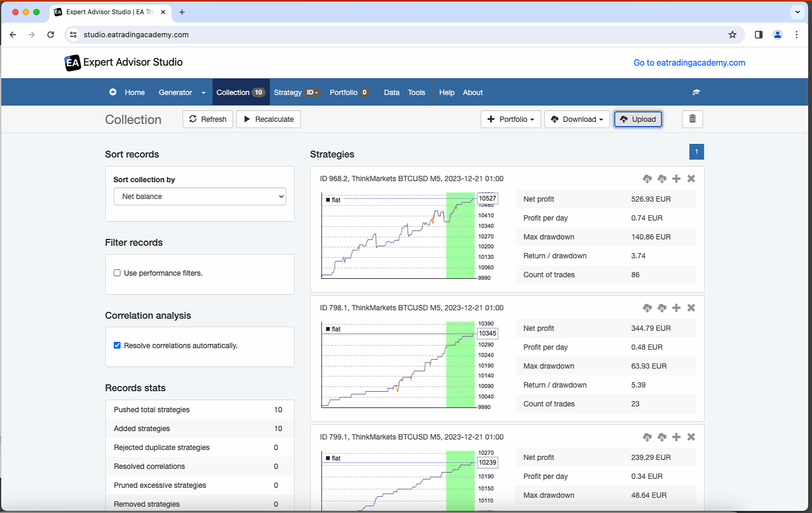Click the Refresh button

point(208,119)
